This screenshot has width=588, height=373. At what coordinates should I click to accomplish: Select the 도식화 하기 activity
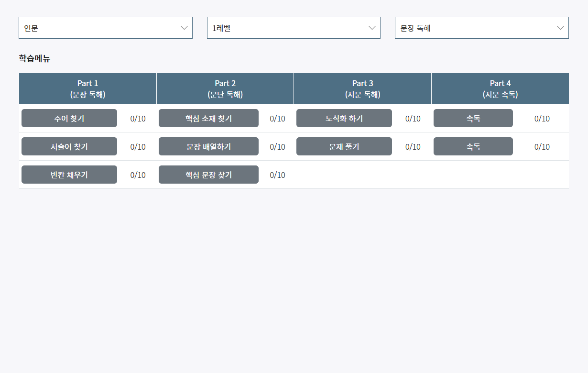point(344,118)
